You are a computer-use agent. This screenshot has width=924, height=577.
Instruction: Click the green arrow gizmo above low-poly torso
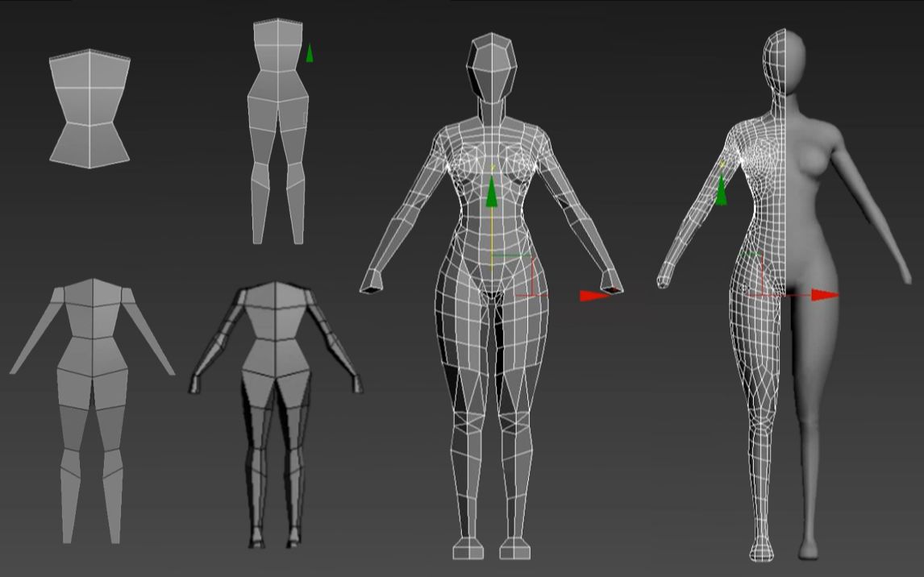[310, 52]
